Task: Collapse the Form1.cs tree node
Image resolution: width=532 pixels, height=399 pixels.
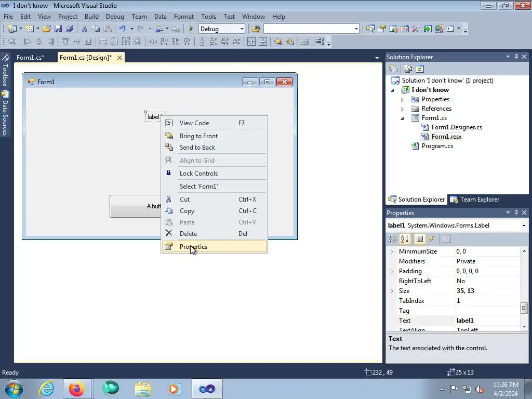Action: coord(403,118)
